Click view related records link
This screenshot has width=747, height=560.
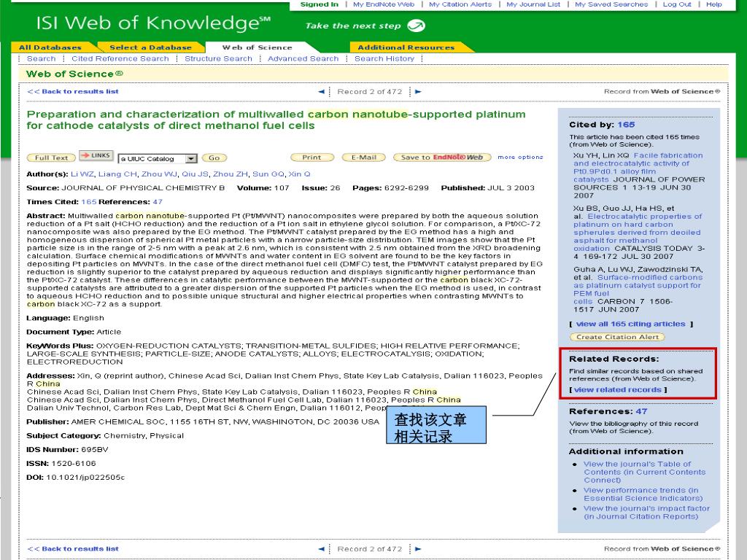[618, 389]
